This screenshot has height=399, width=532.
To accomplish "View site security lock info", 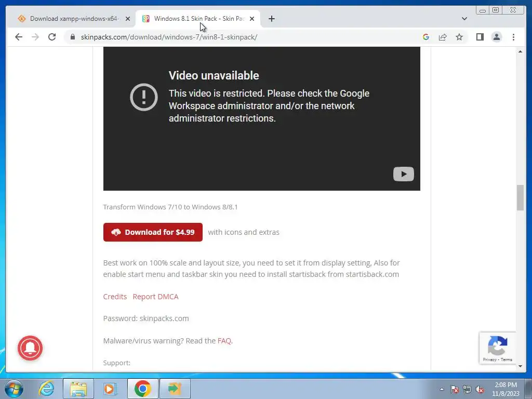I will point(73,37).
